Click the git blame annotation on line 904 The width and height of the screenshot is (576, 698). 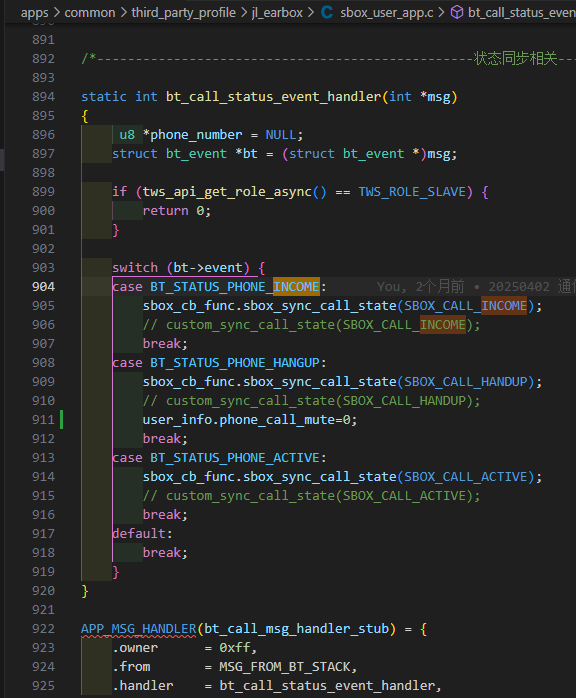pyautogui.click(x=476, y=287)
